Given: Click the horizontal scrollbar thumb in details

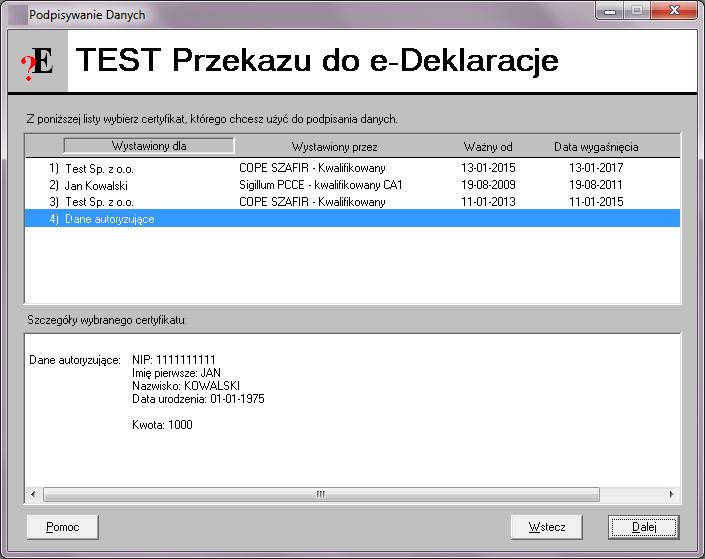Looking at the screenshot, I should (321, 494).
